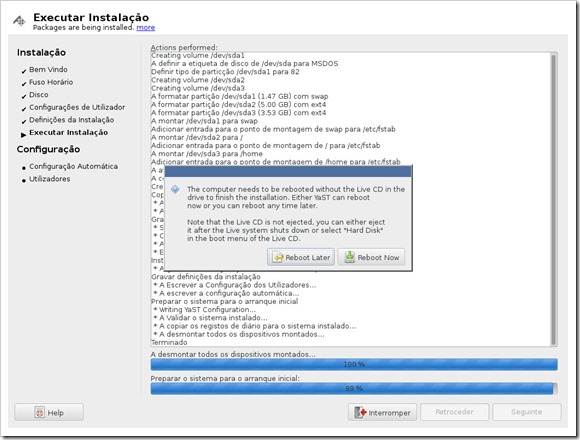Click the Seguinte button

pos(527,412)
